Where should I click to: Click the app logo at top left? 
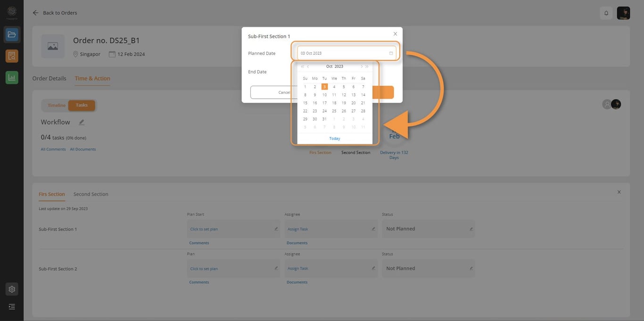click(x=12, y=12)
